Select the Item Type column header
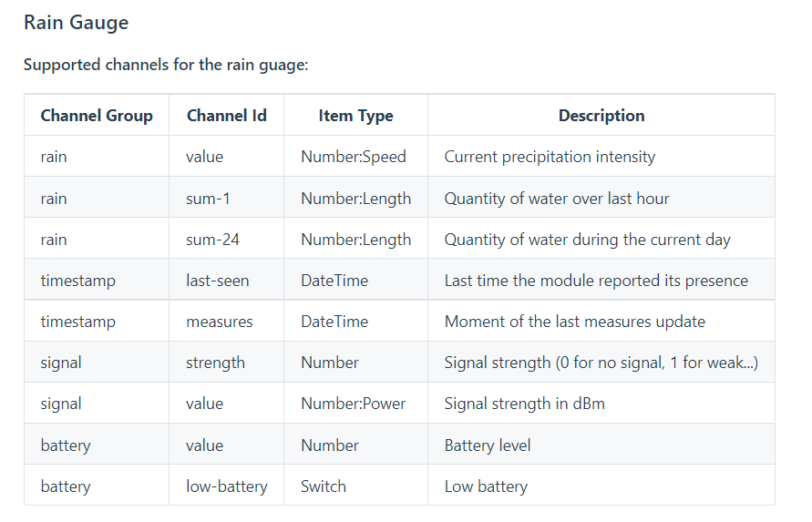This screenshot has height=522, width=812. [355, 116]
